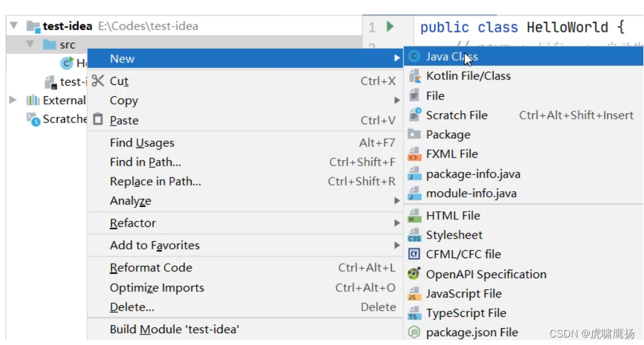Screen dimensions: 644x345
Task: Open the Analyze submenu arrow
Action: pyautogui.click(x=397, y=201)
